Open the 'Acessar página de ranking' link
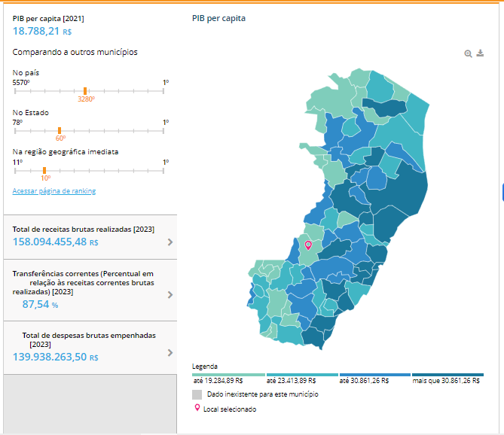This screenshot has height=435, width=504. [54, 191]
